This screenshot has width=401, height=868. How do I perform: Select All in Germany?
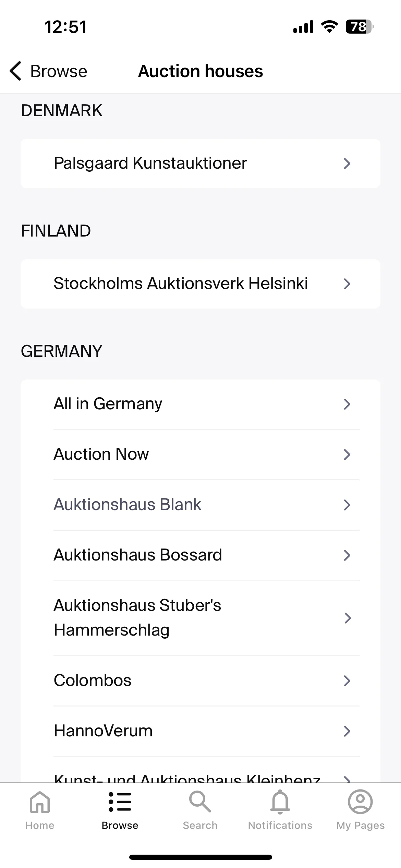[x=200, y=404]
